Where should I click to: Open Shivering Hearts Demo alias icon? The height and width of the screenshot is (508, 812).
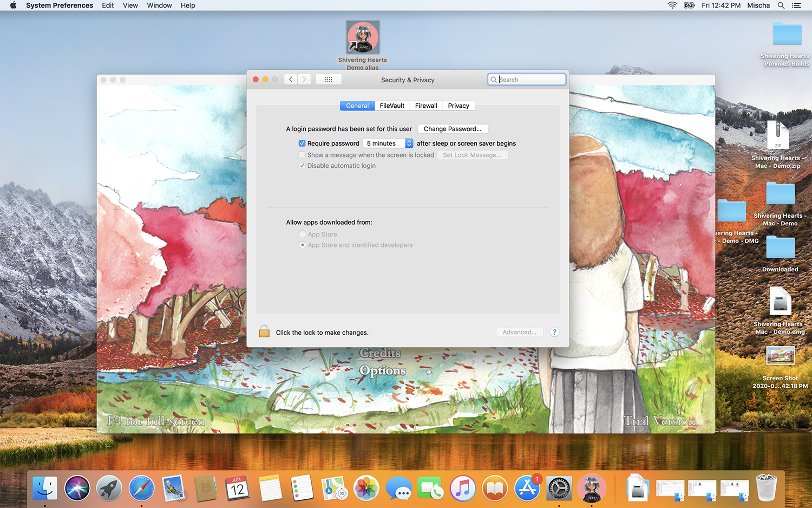[x=363, y=37]
